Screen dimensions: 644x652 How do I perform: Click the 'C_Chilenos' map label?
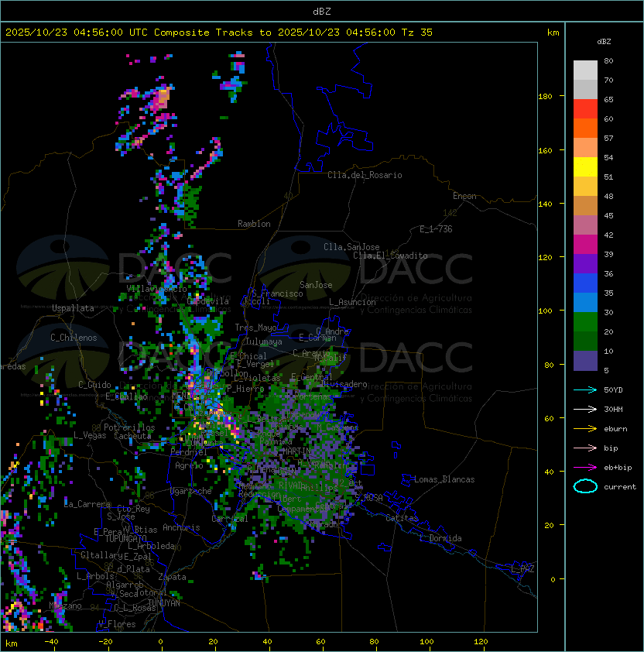(74, 338)
